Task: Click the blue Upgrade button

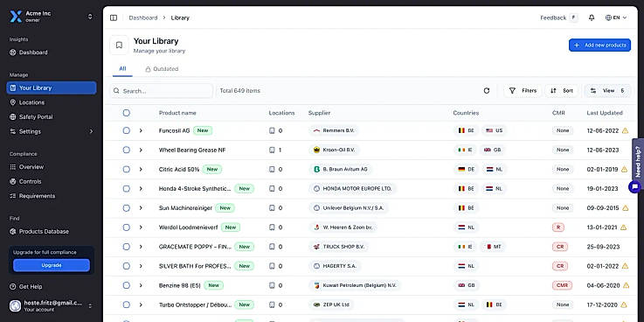Action: click(x=52, y=265)
